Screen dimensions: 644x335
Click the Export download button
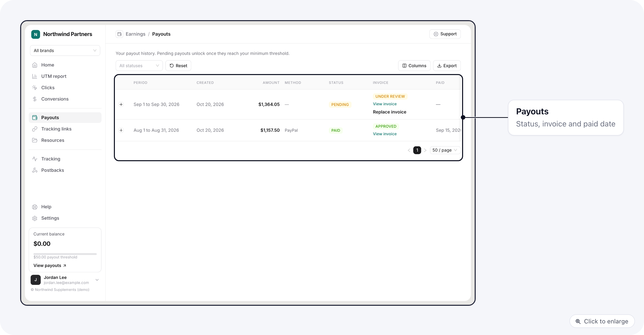447,66
